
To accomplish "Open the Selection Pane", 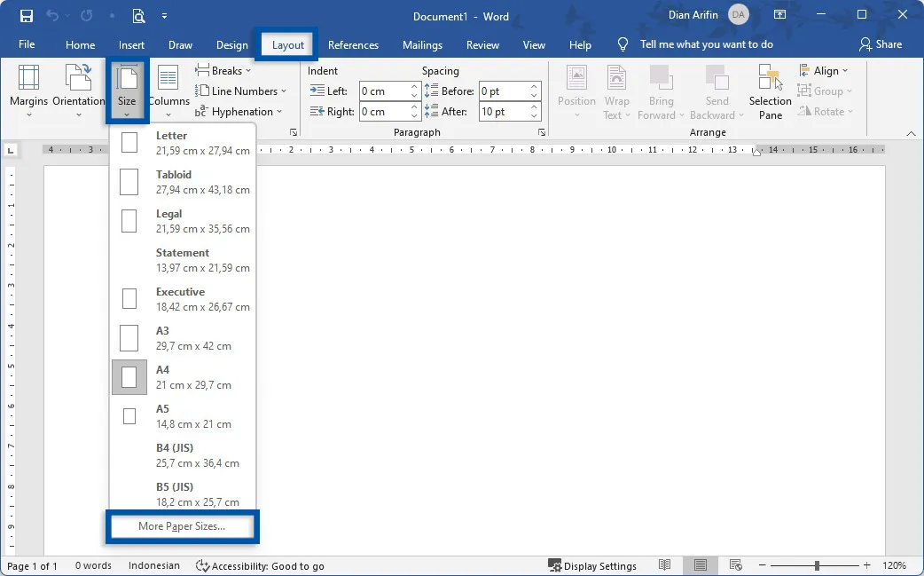I will [769, 89].
